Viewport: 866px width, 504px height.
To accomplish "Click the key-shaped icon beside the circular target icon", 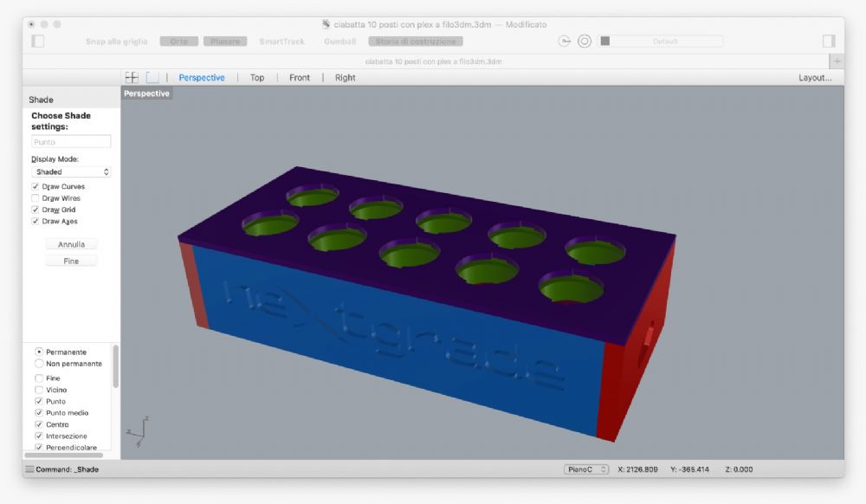I will [564, 41].
